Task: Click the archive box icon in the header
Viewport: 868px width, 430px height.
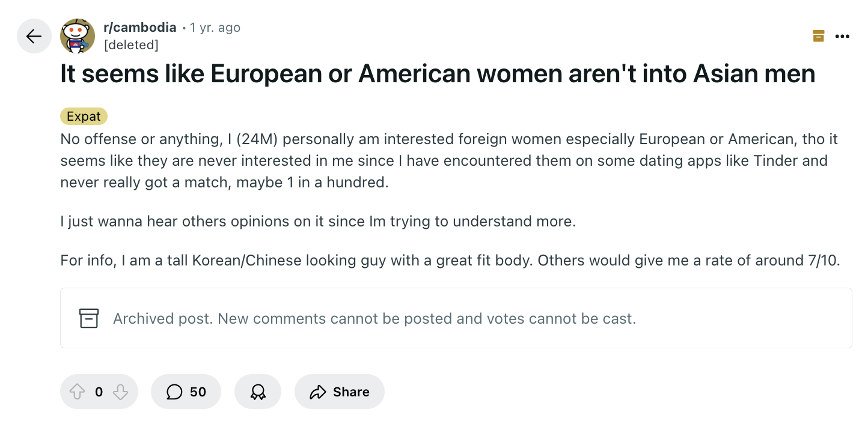Action: 818,36
